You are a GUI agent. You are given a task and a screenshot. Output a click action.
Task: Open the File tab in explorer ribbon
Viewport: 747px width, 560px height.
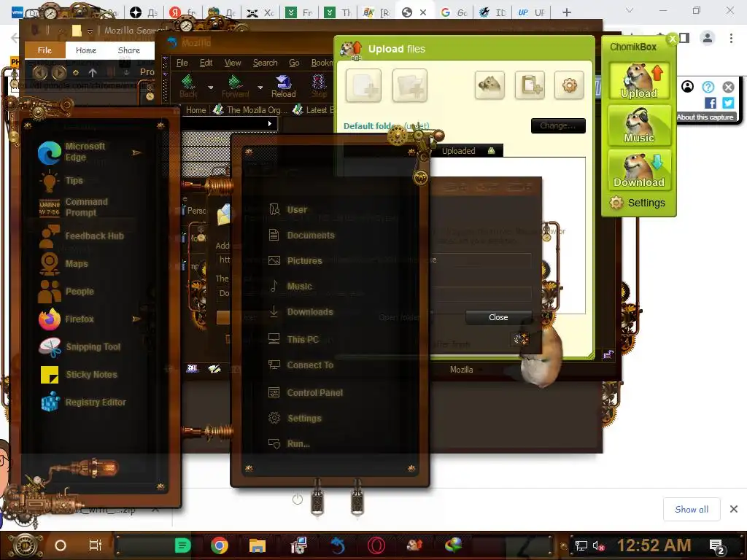[x=44, y=50]
